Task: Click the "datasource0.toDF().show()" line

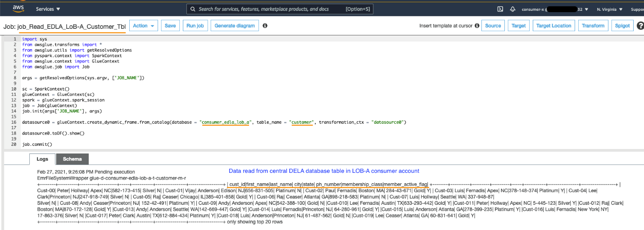Action: (x=53, y=133)
